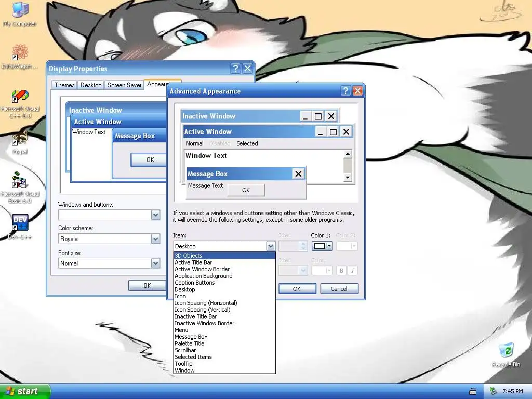
Task: Select Scrollbar in the Item list
Action: tap(224, 350)
